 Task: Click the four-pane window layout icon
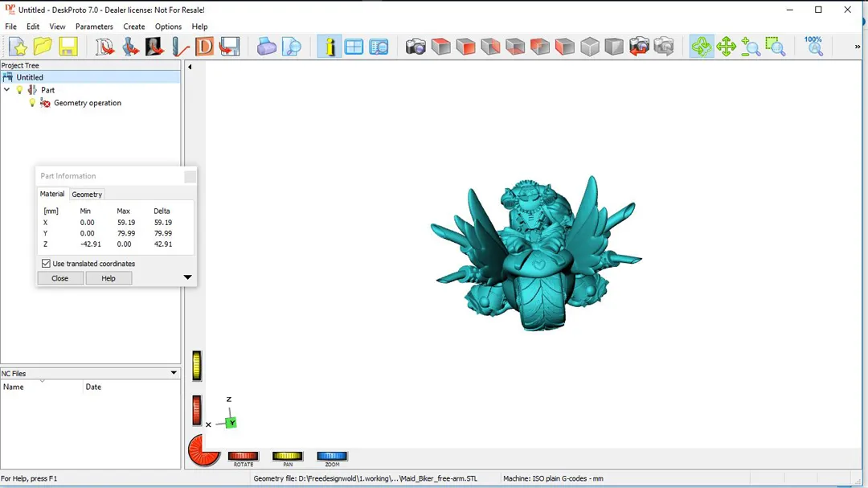pyautogui.click(x=354, y=47)
